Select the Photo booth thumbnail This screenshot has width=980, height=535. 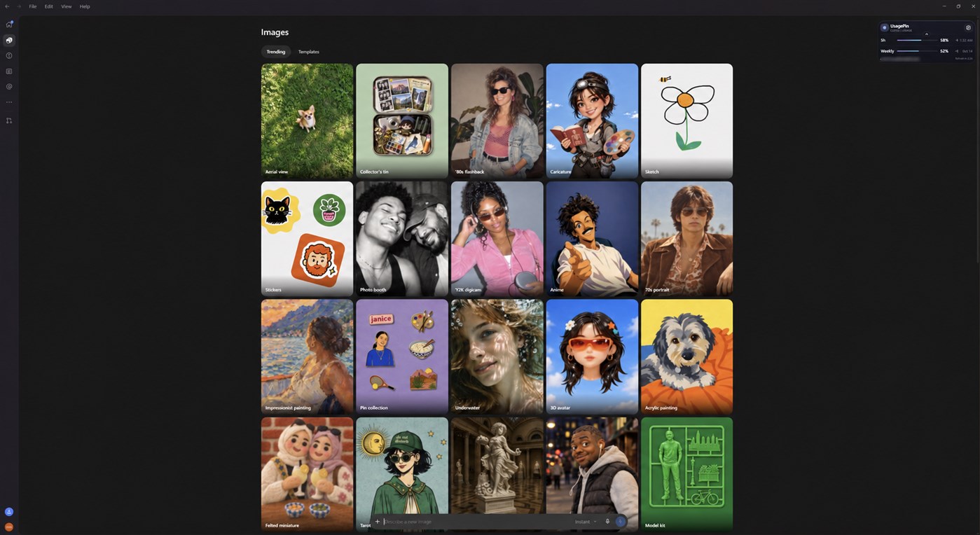point(402,239)
